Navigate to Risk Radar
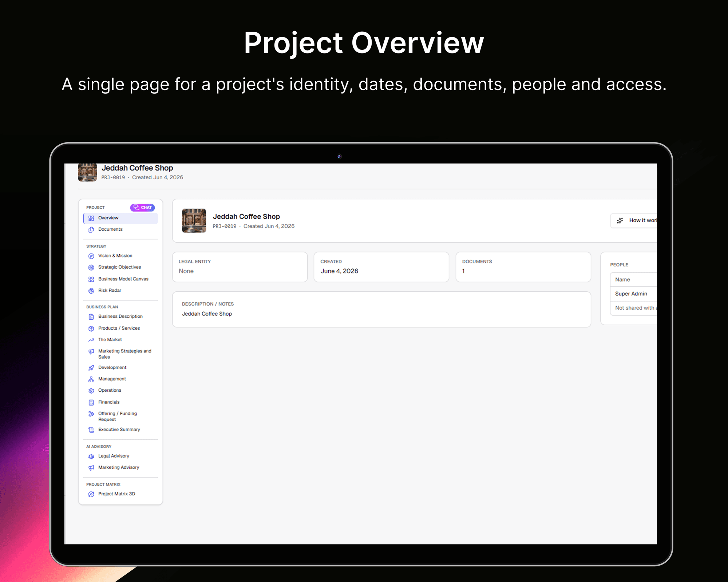The height and width of the screenshot is (582, 728). click(x=120, y=290)
